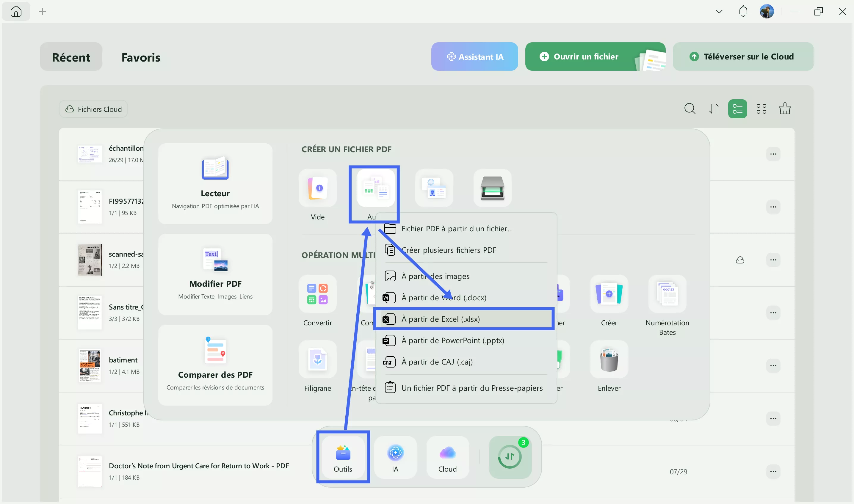Open more options for scanned-sa file

[773, 260]
